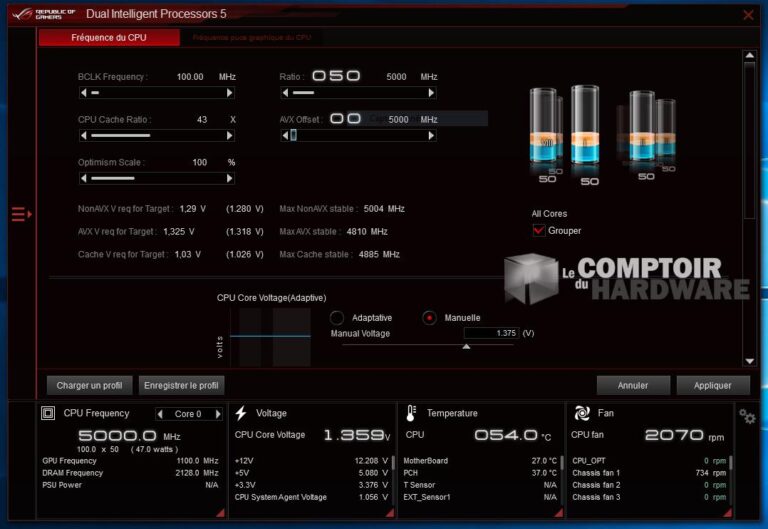Click the Ratio value 050
Image resolution: width=768 pixels, height=529 pixels.
coord(336,76)
